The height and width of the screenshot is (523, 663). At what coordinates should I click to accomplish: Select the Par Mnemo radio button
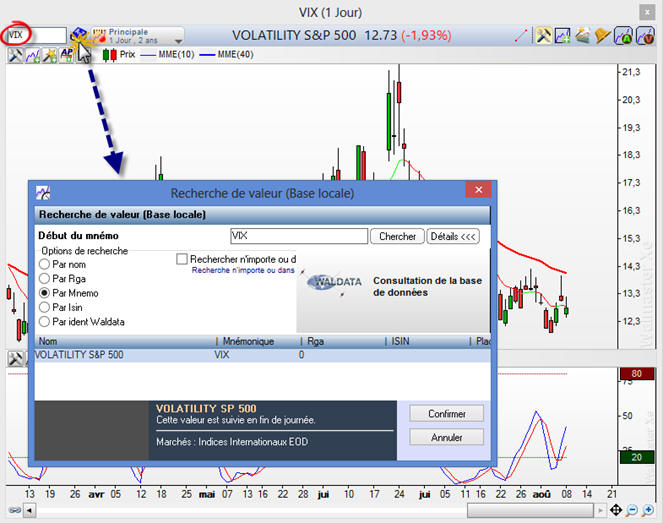click(x=44, y=293)
